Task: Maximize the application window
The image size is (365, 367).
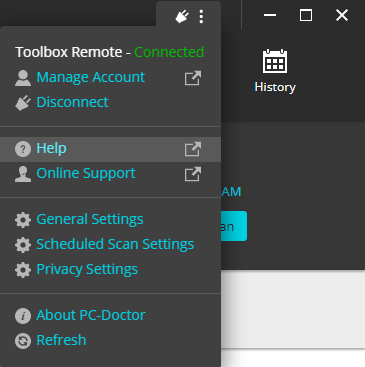Action: [x=306, y=15]
